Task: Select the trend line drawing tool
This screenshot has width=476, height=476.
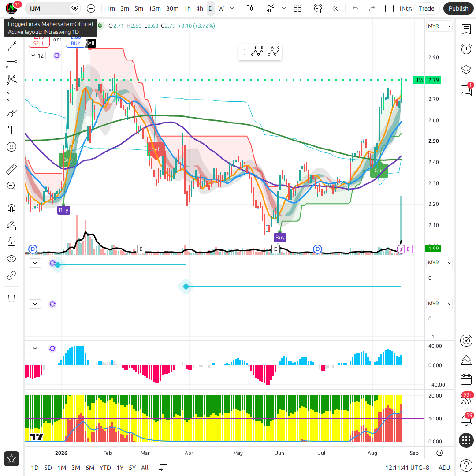Action: pos(11,46)
